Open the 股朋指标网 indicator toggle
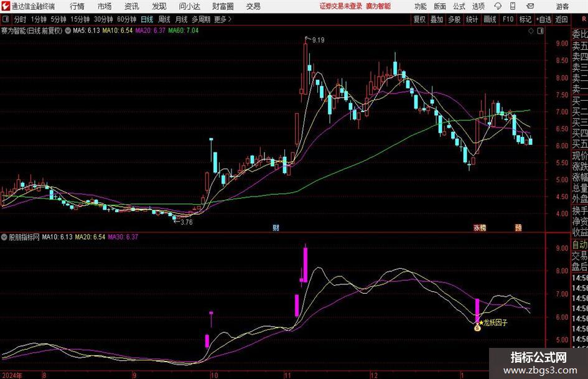The image size is (588, 379). (4, 236)
